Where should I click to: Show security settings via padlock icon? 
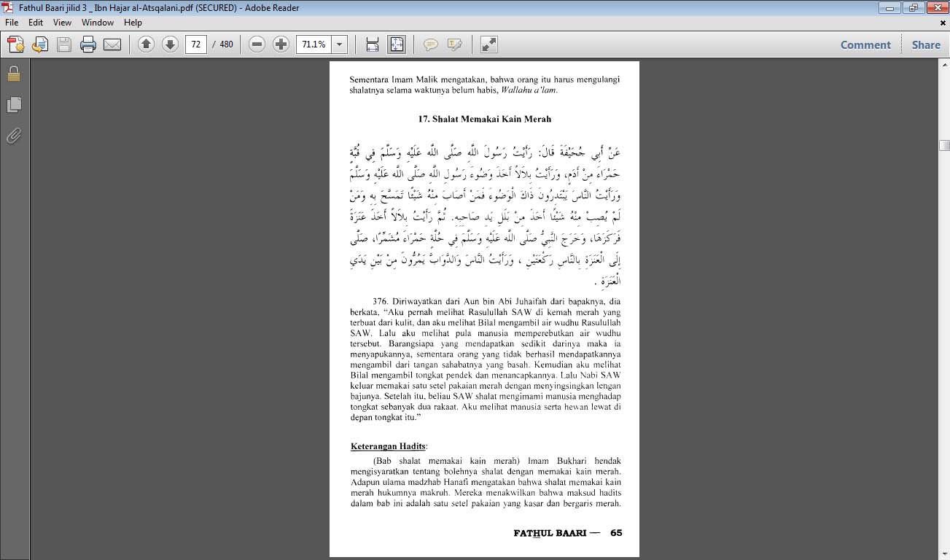[13, 74]
